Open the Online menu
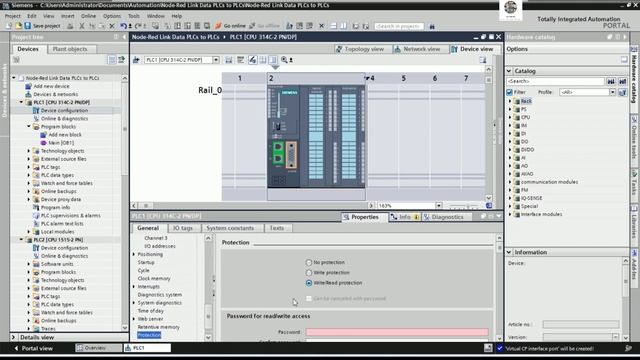The height and width of the screenshot is (360, 640). point(88,16)
